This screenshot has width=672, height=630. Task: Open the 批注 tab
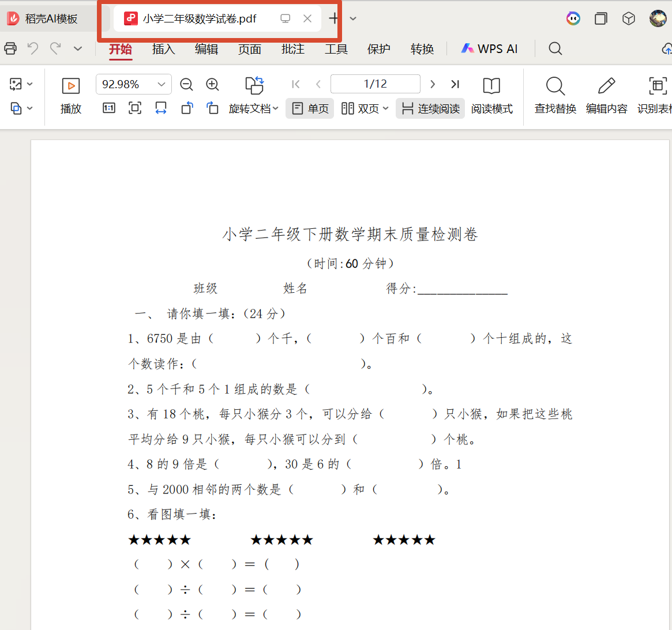293,49
